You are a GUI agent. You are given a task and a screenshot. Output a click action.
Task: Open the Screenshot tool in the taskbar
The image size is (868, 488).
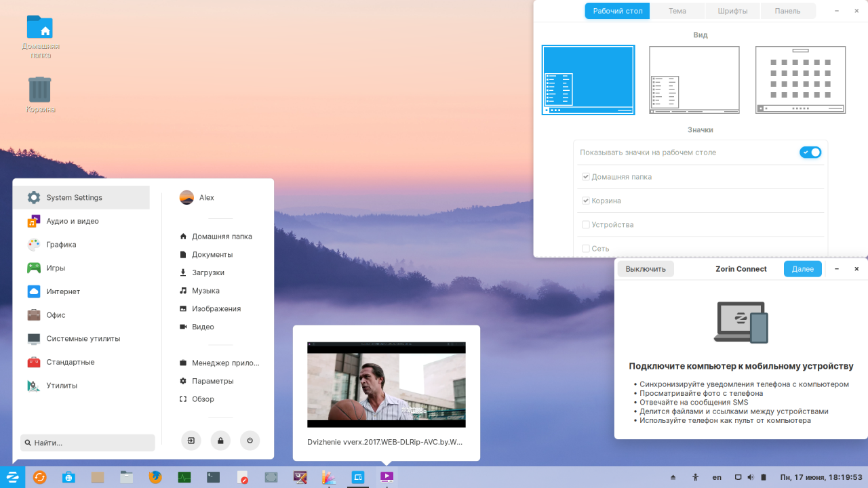click(x=271, y=477)
